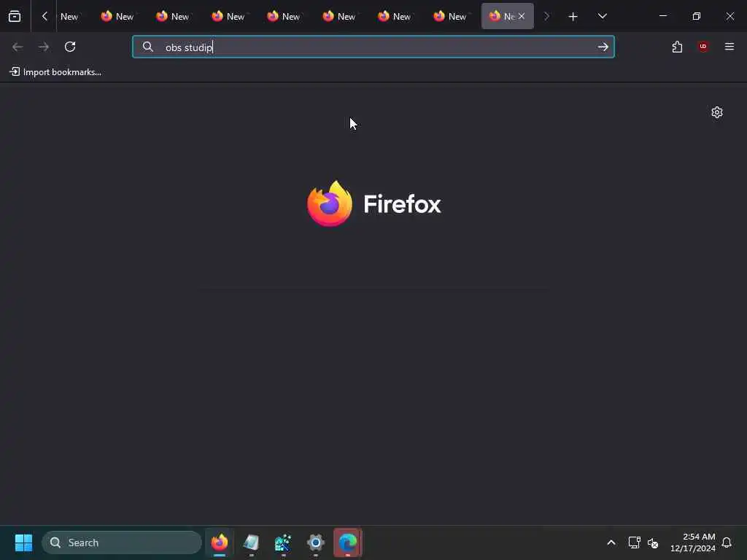This screenshot has width=747, height=560.
Task: Close the active tab with the X
Action: [522, 16]
